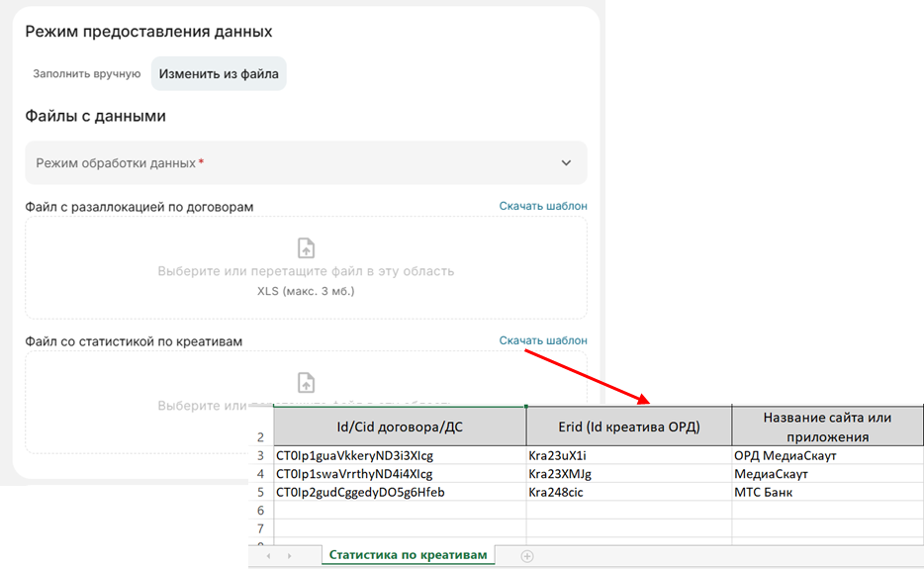The image size is (924, 569).
Task: Click upload icon in contracts allocation file area
Action: [x=306, y=247]
